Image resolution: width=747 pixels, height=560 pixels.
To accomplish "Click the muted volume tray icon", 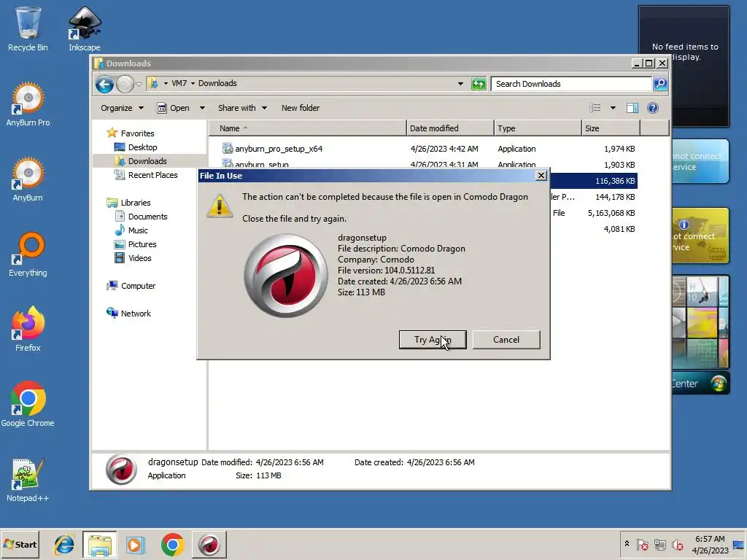I will 677,544.
